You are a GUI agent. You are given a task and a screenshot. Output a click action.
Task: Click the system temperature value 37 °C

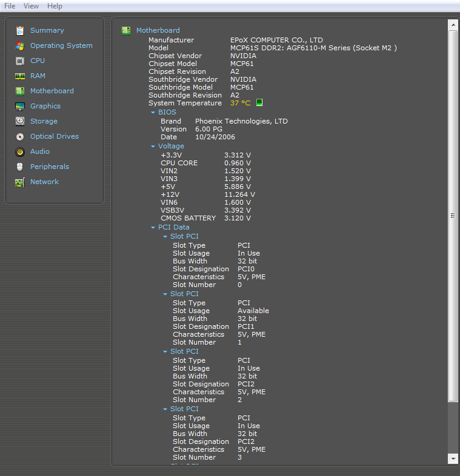click(241, 103)
